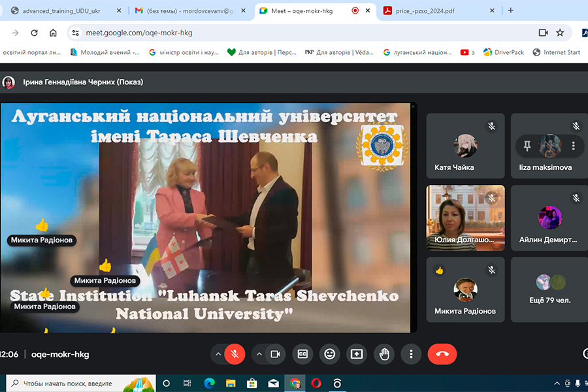The image size is (588, 392).
Task: Pin liza maksimova's tile
Action: 527,146
